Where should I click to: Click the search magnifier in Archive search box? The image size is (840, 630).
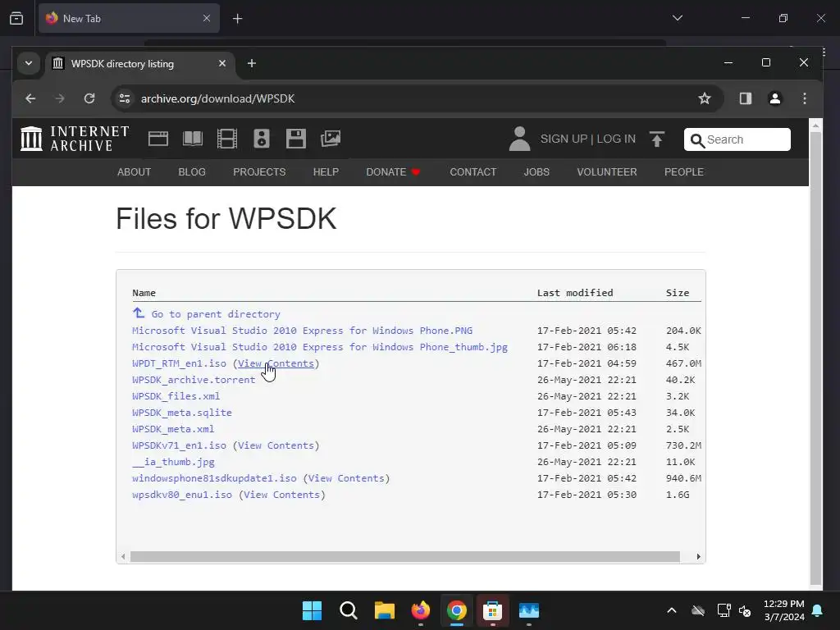[x=696, y=140]
